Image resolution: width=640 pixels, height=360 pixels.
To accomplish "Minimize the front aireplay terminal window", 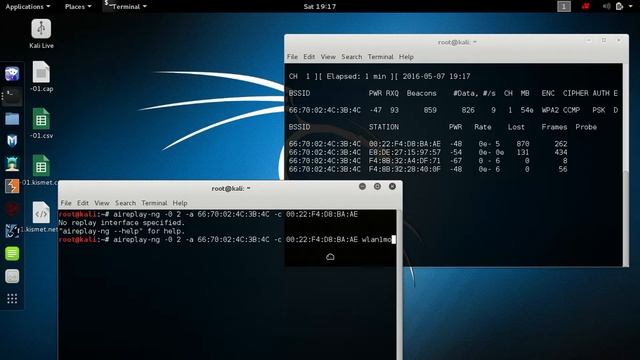I will pyautogui.click(x=362, y=186).
